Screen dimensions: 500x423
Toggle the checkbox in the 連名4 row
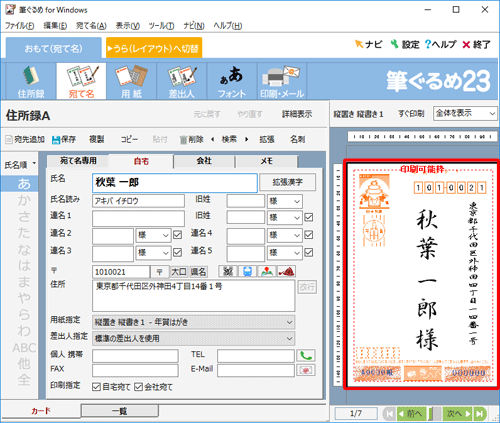pos(309,235)
